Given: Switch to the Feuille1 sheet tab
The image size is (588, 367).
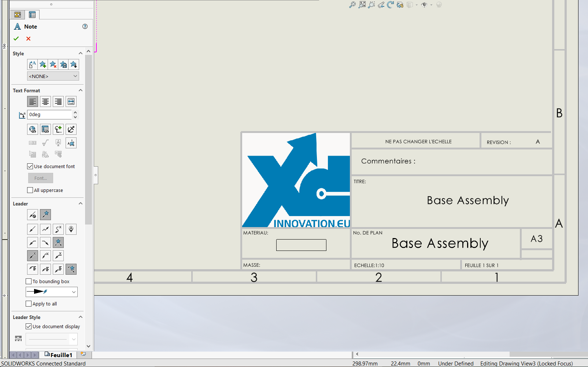Looking at the screenshot, I should click(x=59, y=355).
